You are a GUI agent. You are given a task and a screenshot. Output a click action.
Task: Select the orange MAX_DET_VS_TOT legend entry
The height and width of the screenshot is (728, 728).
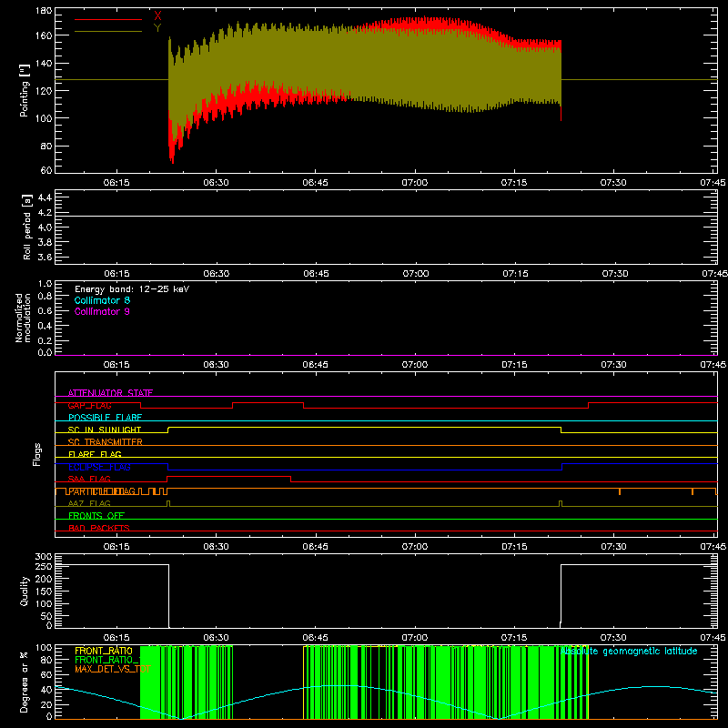pyautogui.click(x=113, y=669)
